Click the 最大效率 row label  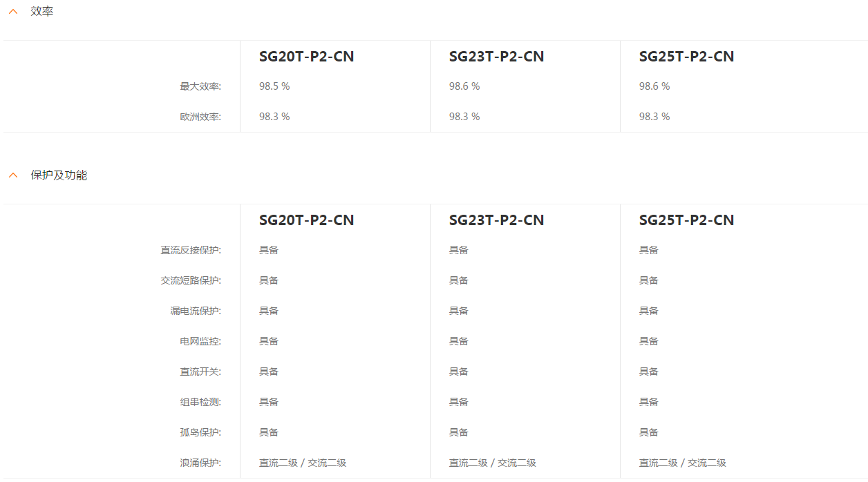(x=200, y=86)
